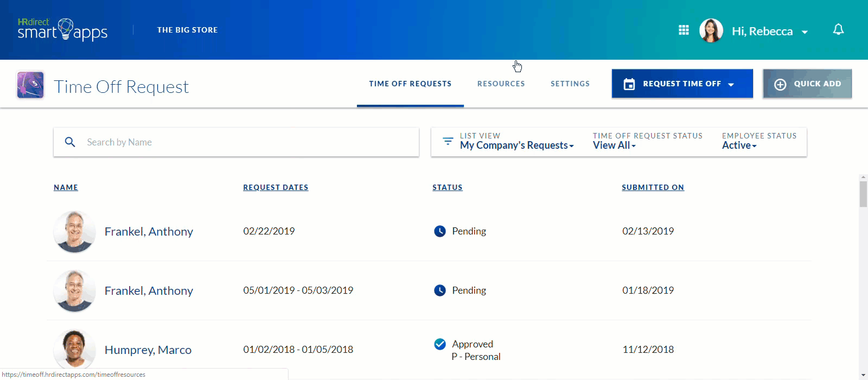The image size is (868, 380).
Task: Open the My Company's Requests list view dropdown
Action: click(516, 145)
